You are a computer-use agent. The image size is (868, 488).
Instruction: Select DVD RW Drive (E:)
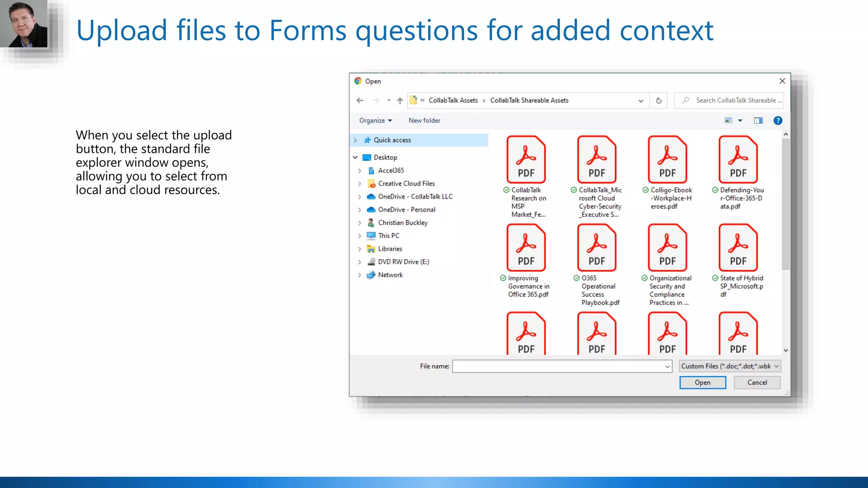403,262
